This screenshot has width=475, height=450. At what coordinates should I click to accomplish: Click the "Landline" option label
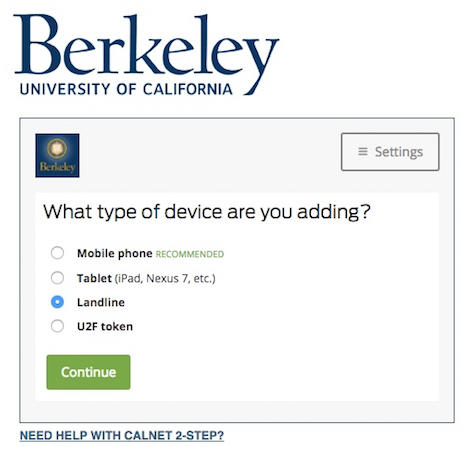[x=101, y=302]
